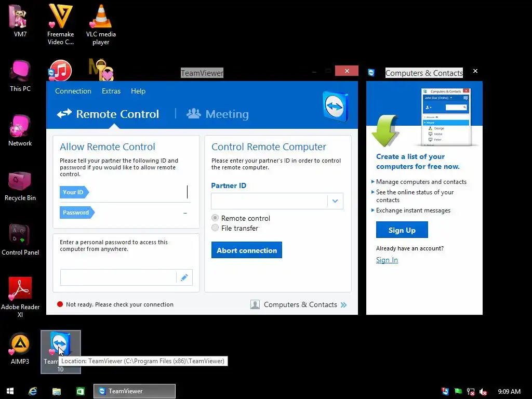Expand Computers & Contacts double chevron
Image resolution: width=532 pixels, height=399 pixels.
344,304
